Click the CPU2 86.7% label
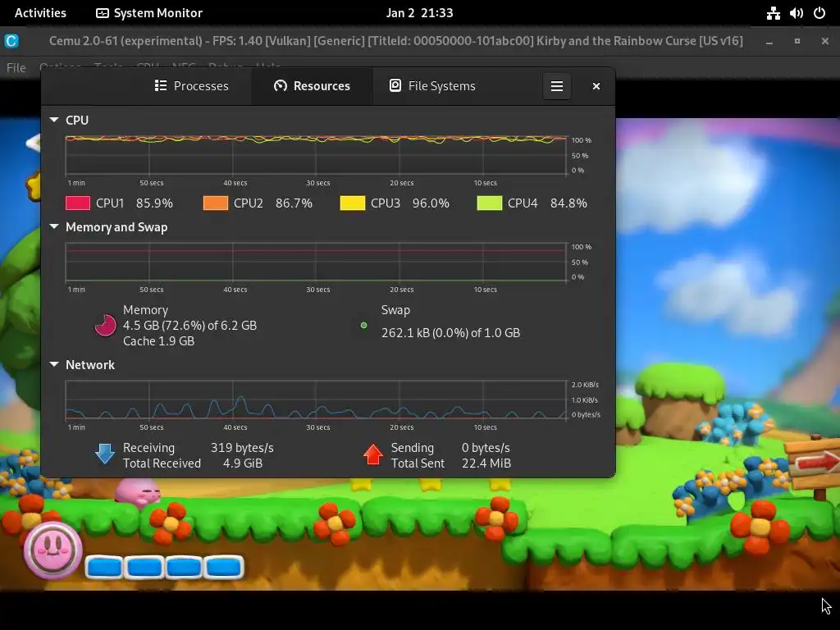The height and width of the screenshot is (630, 840). pos(272,203)
